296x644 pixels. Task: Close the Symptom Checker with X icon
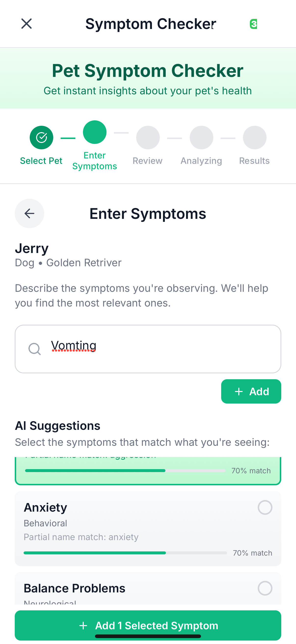(27, 24)
